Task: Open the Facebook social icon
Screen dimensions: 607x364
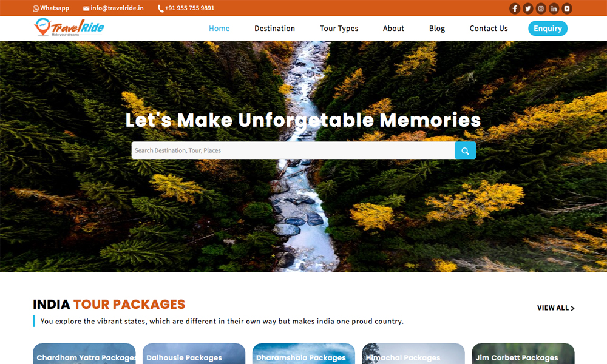Action: 515,8
